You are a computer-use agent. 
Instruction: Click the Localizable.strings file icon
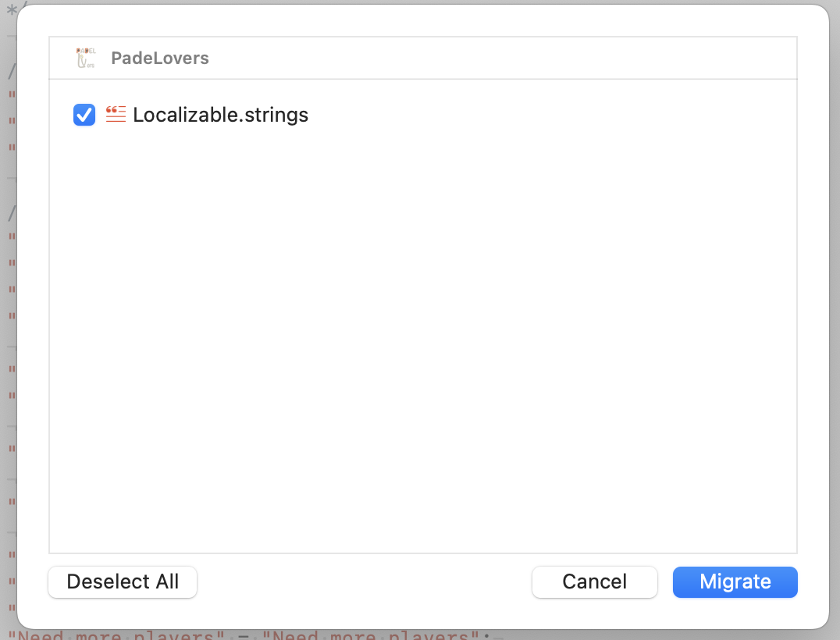pos(116,115)
